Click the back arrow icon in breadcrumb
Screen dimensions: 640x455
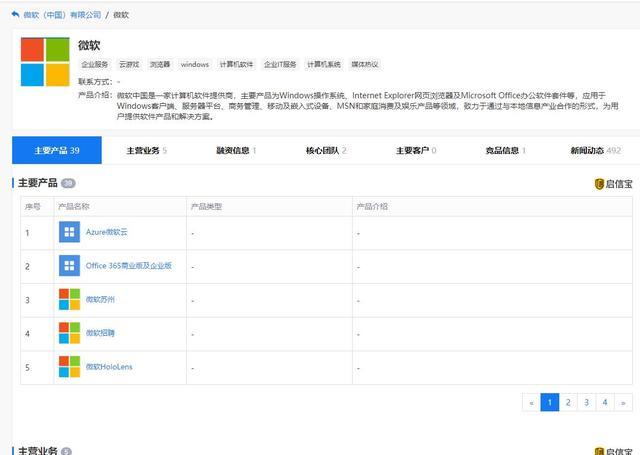click(15, 15)
